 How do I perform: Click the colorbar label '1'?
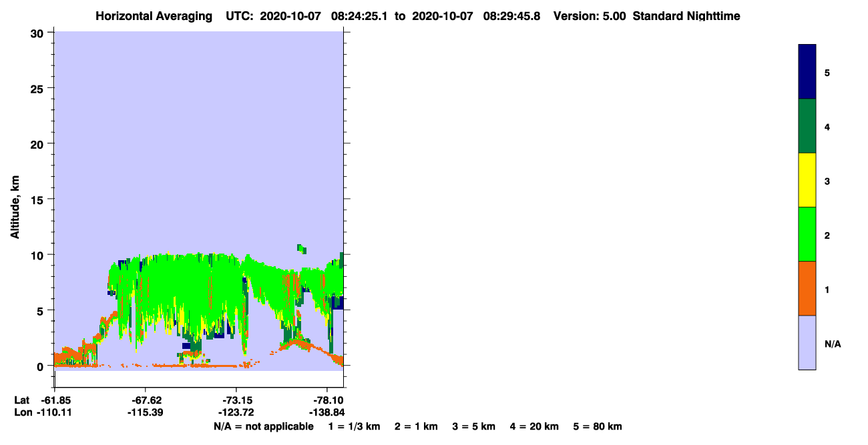click(827, 290)
